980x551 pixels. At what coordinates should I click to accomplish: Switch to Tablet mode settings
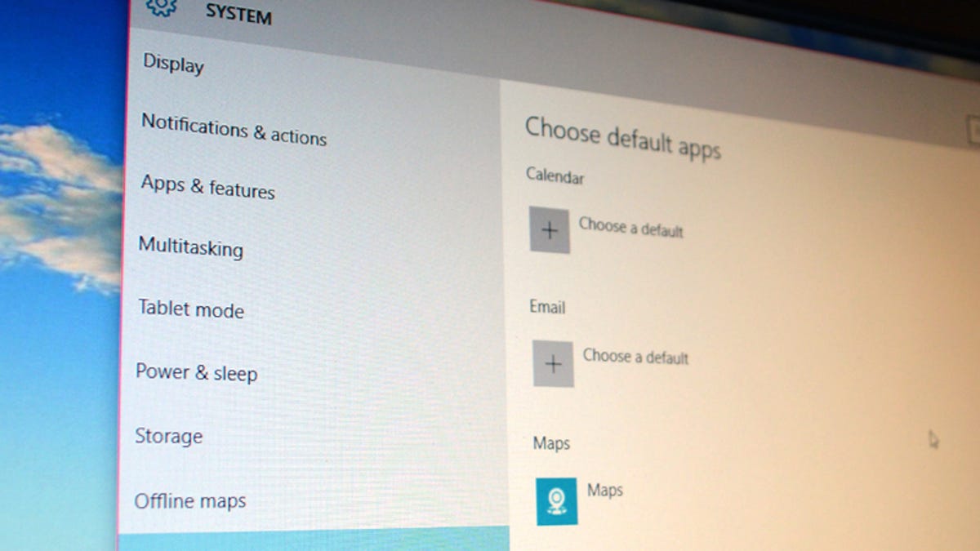[191, 309]
